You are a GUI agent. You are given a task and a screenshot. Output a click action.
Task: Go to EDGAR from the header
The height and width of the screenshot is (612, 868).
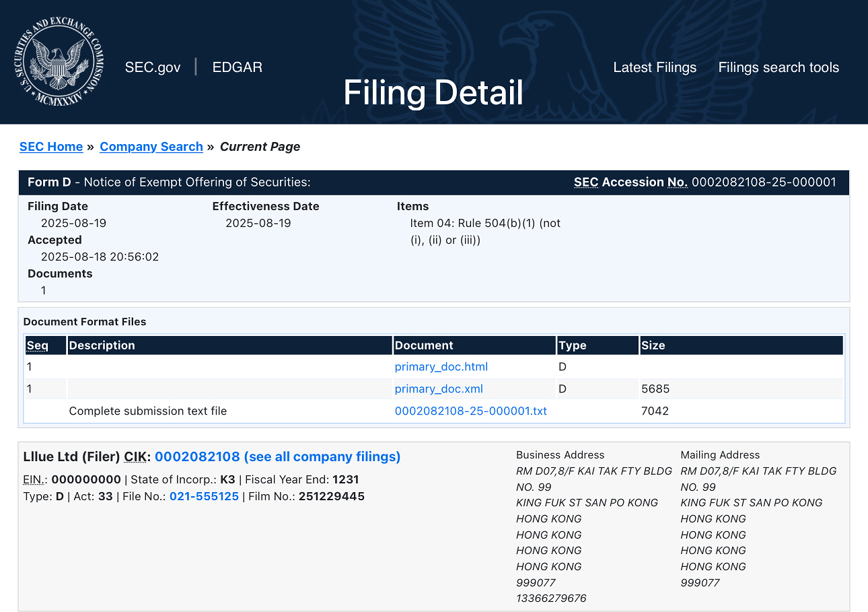point(237,67)
